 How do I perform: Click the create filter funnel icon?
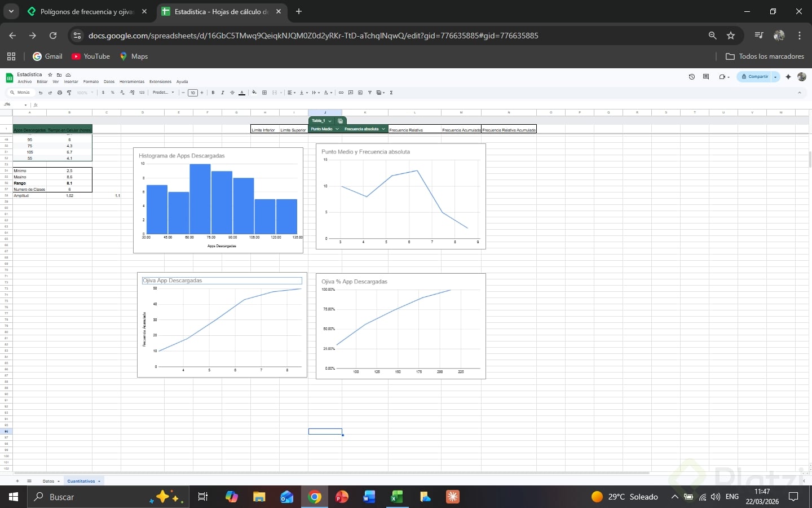(x=370, y=93)
